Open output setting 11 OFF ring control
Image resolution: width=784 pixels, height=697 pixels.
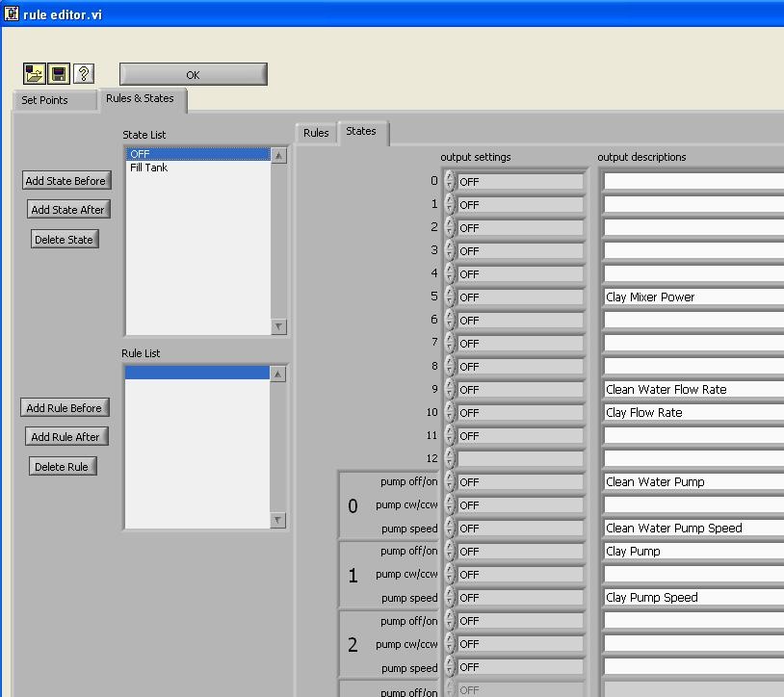520,436
